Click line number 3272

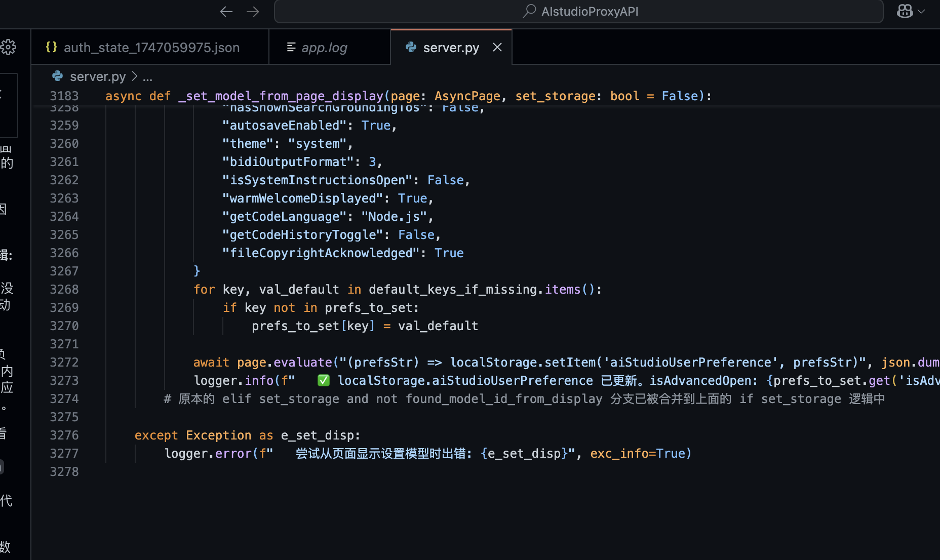click(x=64, y=363)
